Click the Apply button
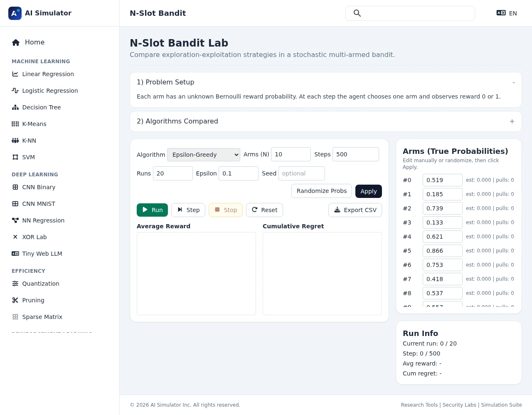The image size is (532, 415). coord(368,191)
